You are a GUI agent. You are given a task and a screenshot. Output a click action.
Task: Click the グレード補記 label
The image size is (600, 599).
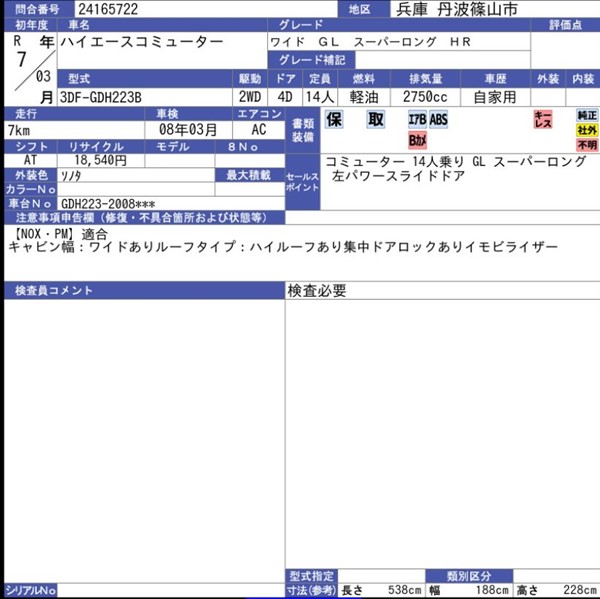coord(312,60)
